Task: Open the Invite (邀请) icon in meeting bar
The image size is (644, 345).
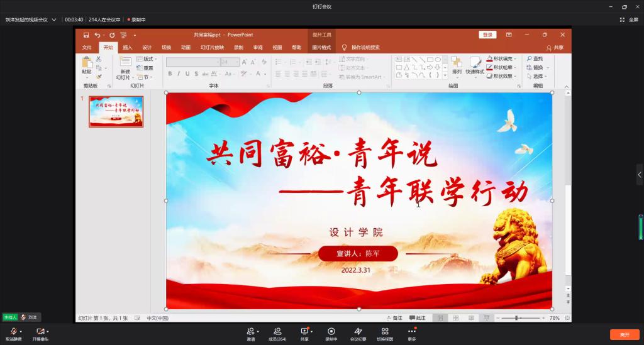Action: [x=250, y=331]
